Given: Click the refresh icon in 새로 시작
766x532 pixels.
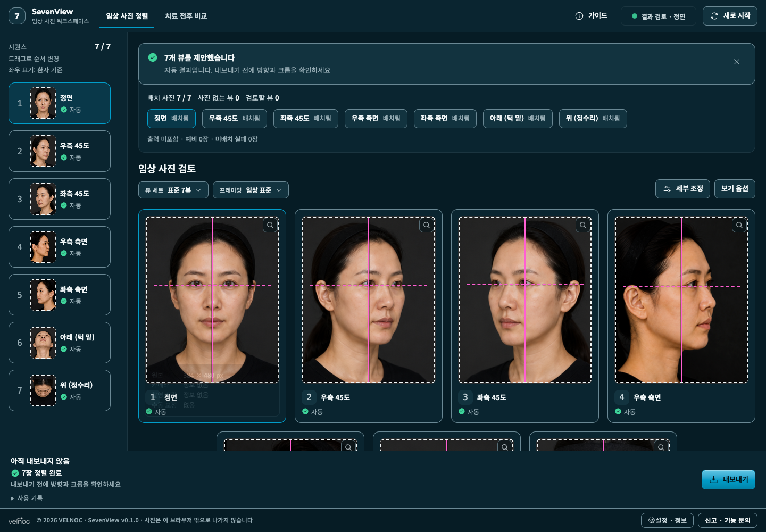Looking at the screenshot, I should tap(714, 16).
